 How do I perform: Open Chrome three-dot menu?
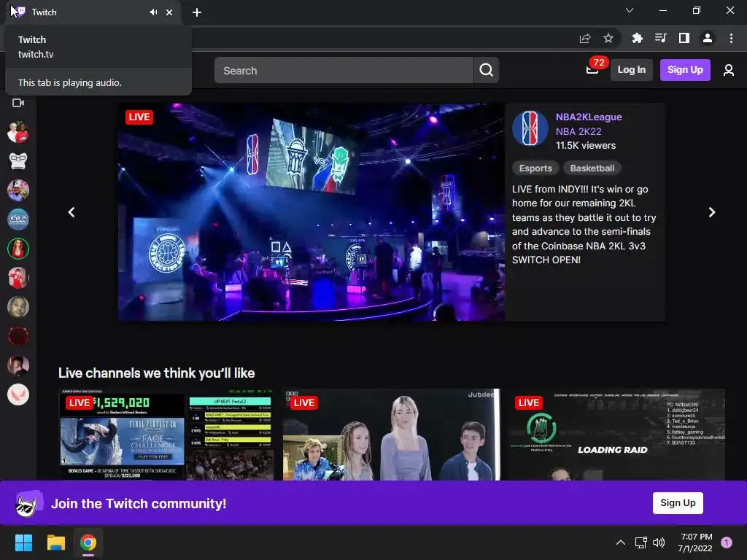pyautogui.click(x=731, y=38)
